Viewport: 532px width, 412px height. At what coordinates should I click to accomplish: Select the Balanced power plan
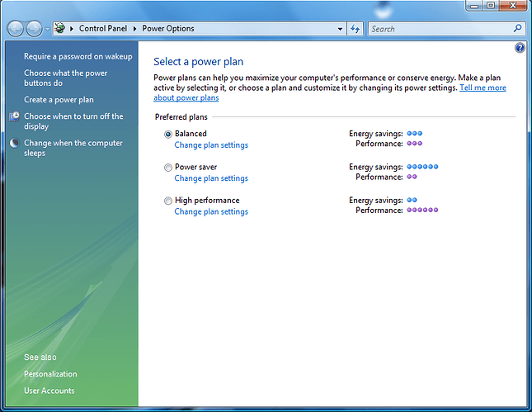click(168, 134)
